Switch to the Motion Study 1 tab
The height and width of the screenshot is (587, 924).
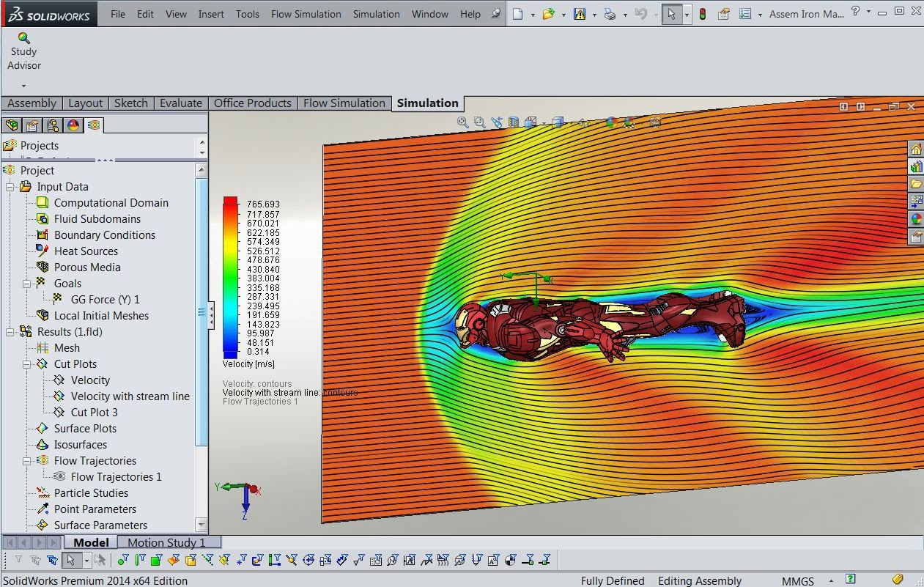click(170, 542)
